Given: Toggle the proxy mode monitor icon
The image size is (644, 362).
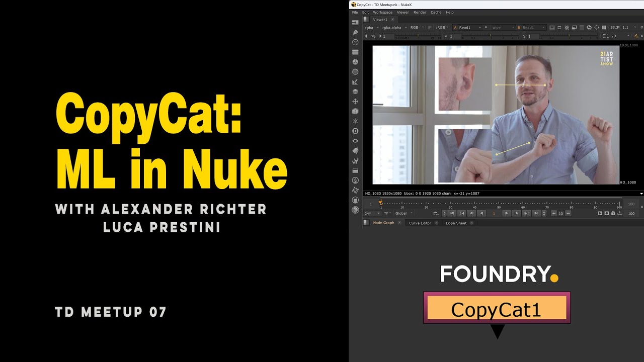Looking at the screenshot, I should pos(575,28).
